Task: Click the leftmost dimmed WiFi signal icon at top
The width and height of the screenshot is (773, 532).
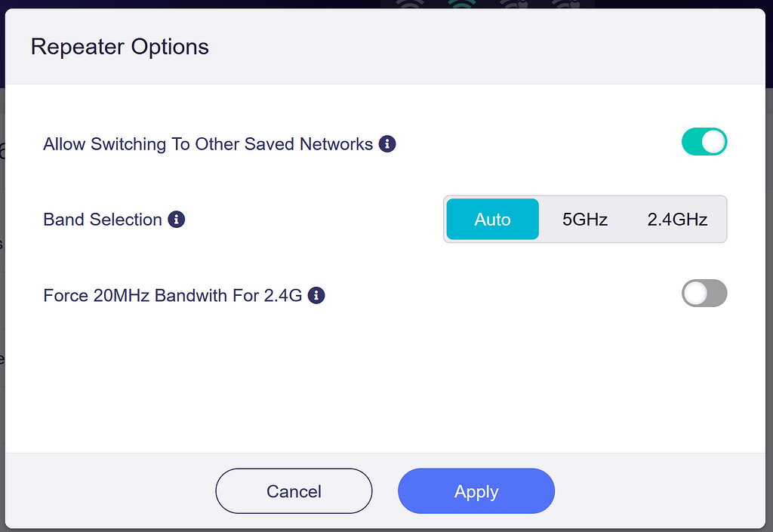Action: tap(410, 4)
